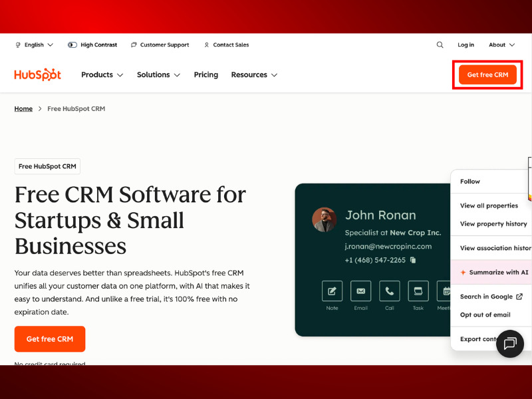Click the Free CRM Software headline
This screenshot has height=399, width=532.
point(130,220)
